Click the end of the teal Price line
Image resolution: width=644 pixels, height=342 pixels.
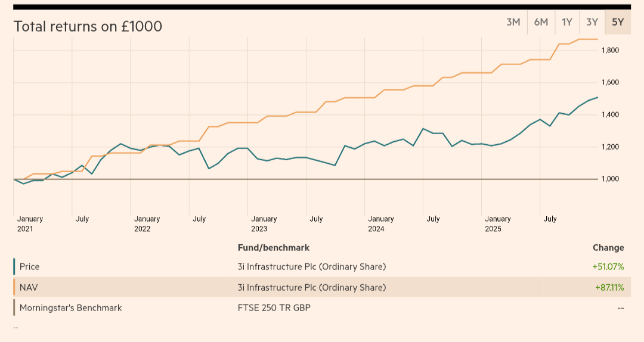[597, 97]
